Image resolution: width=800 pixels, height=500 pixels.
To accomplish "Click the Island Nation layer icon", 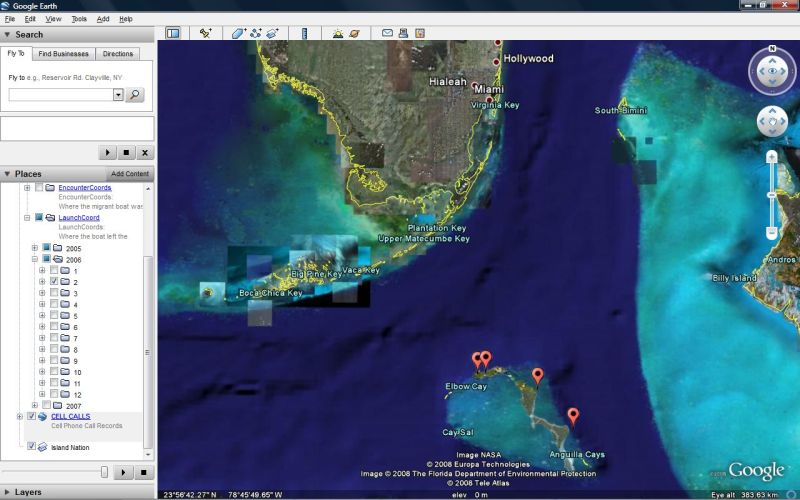I will point(42,447).
